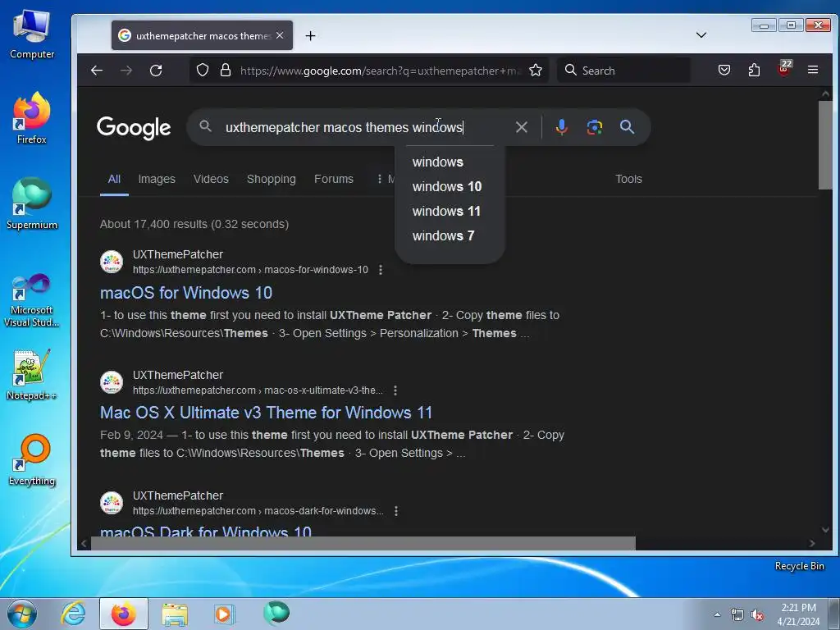
Task: Open 'Mac OS X Ultimate v3 Theme' result
Action: click(x=266, y=413)
